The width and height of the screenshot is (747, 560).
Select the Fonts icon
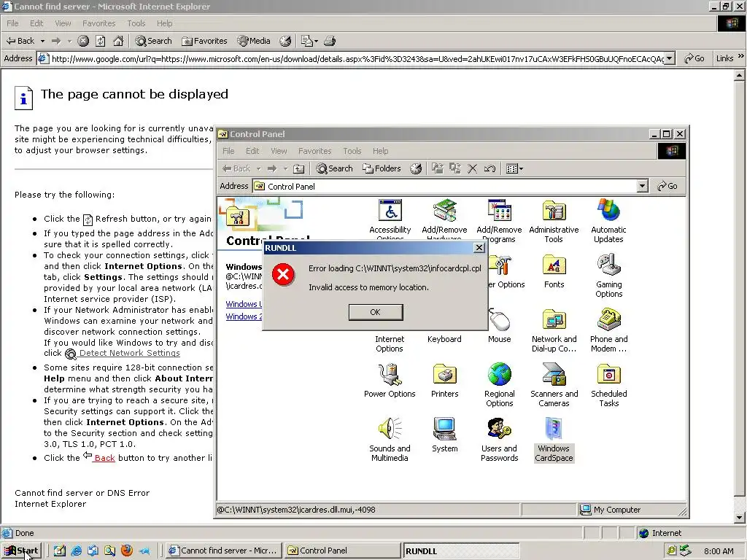point(554,272)
